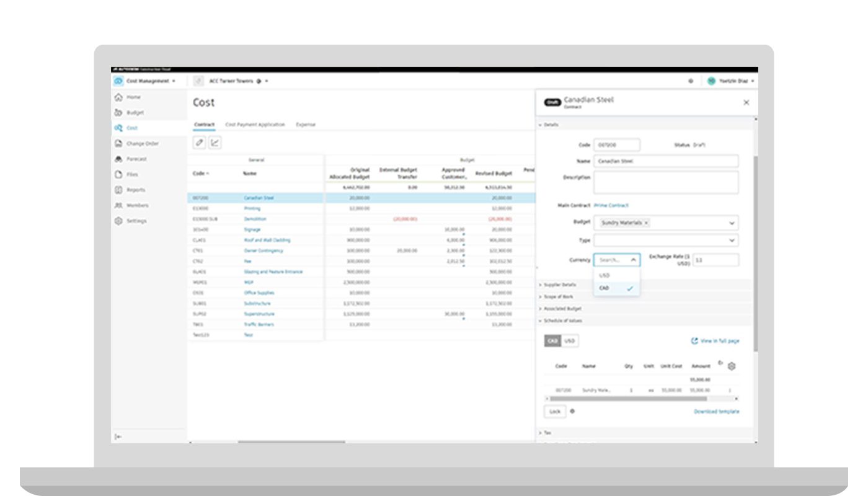This screenshot has height=496, width=868.
Task: Open the Forecast icon in sidebar
Action: (118, 159)
